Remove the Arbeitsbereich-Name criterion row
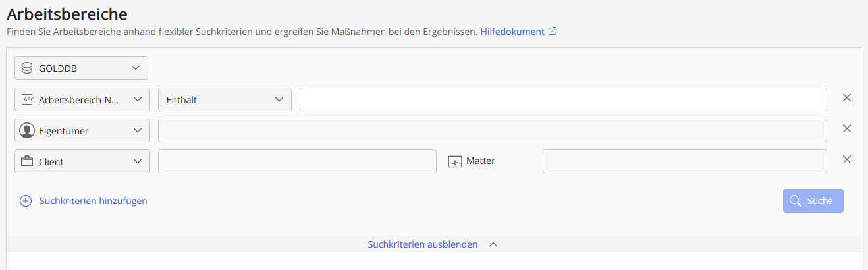The image size is (868, 270). pos(847,97)
